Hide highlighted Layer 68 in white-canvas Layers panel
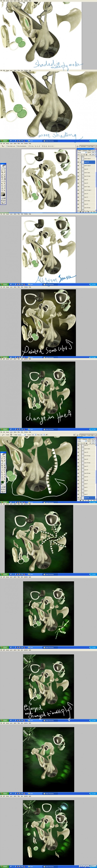The image size is (97, 868). 78,162
